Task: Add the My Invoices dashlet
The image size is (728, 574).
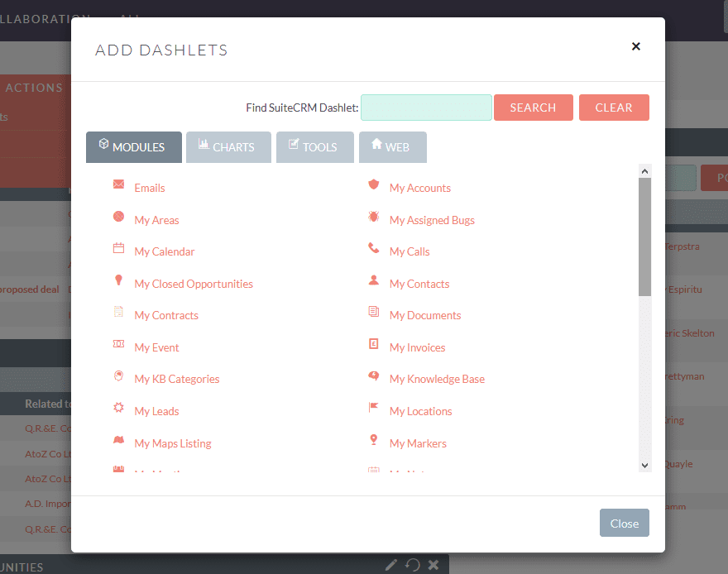Action: (x=418, y=347)
